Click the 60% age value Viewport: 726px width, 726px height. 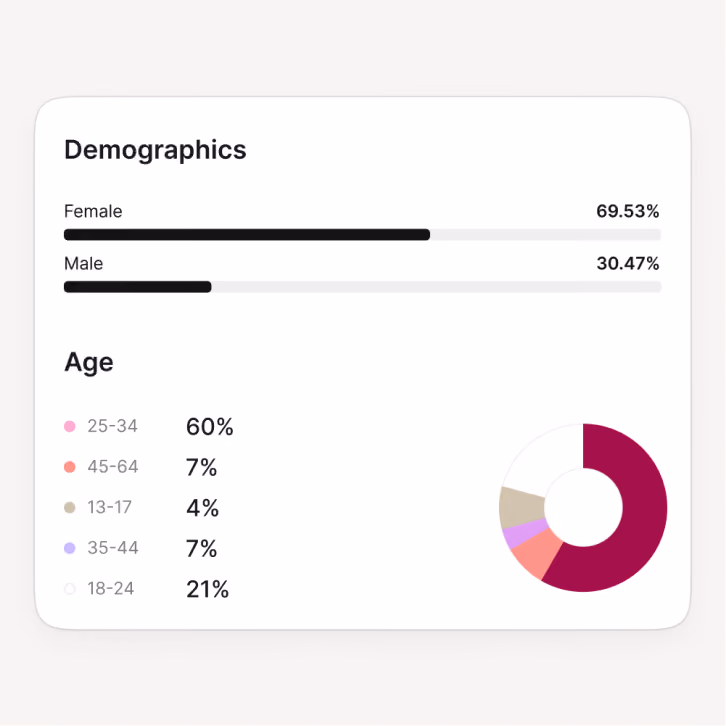(x=210, y=426)
